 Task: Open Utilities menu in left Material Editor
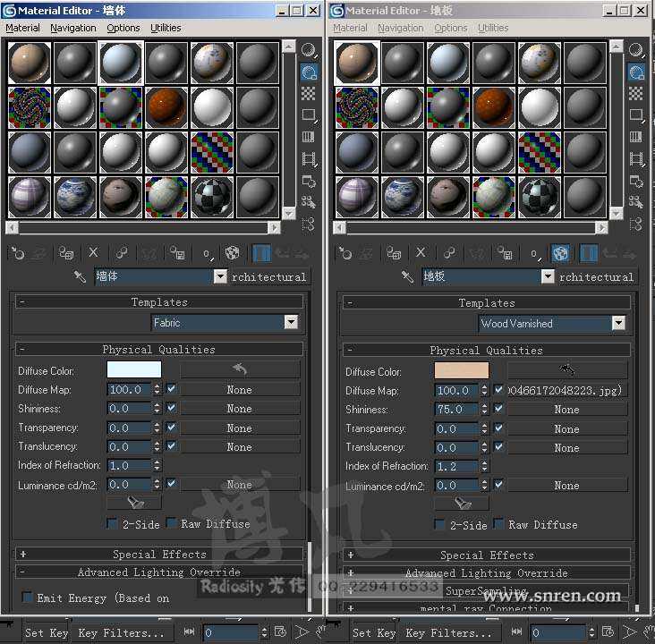pos(166,28)
